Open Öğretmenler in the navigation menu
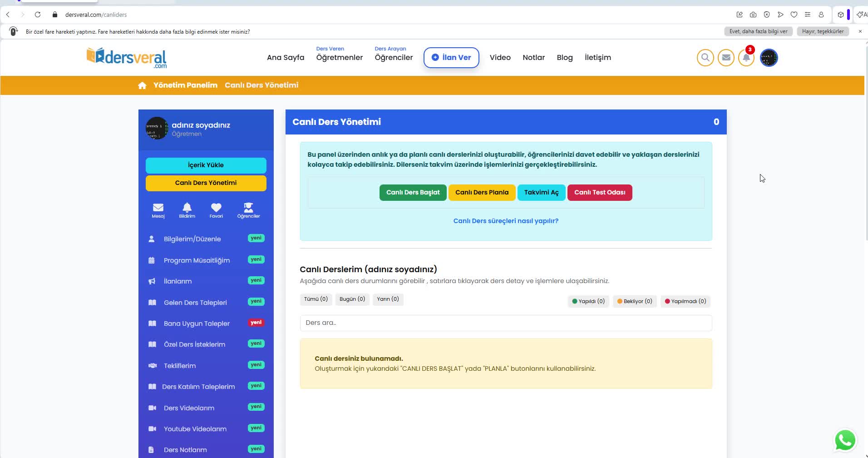 (x=339, y=57)
